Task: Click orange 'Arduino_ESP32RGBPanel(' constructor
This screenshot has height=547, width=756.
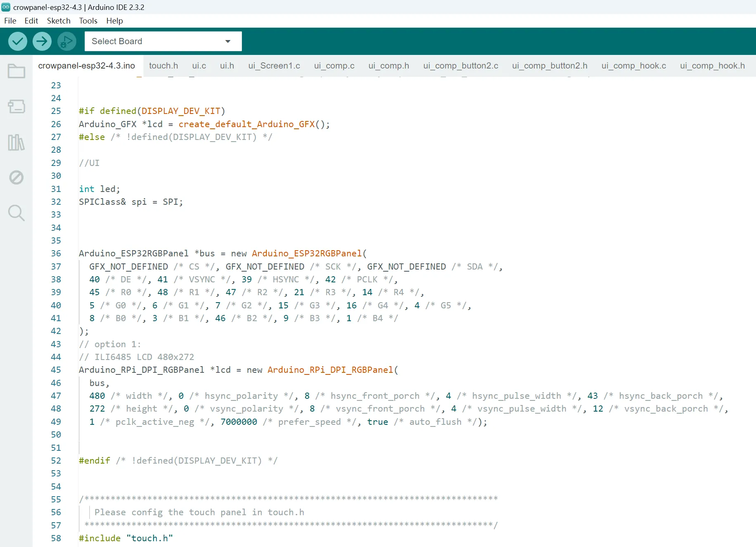Action: pos(309,253)
